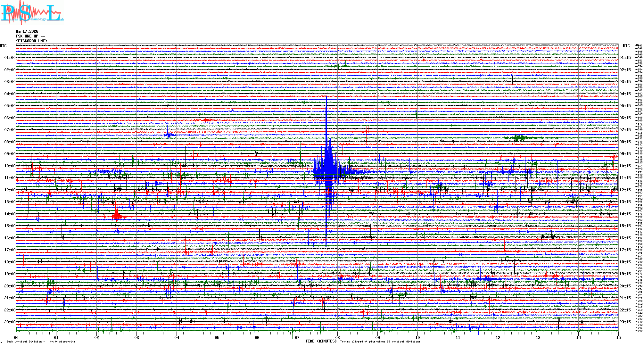Click the Mar17,2026 date label
This screenshot has height=346, width=644.
pos(27,31)
